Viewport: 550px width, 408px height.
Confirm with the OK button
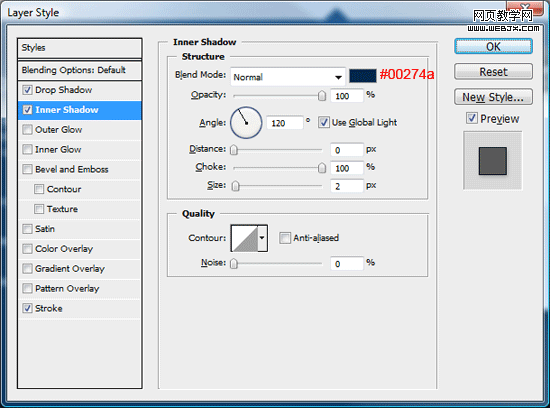[x=494, y=46]
